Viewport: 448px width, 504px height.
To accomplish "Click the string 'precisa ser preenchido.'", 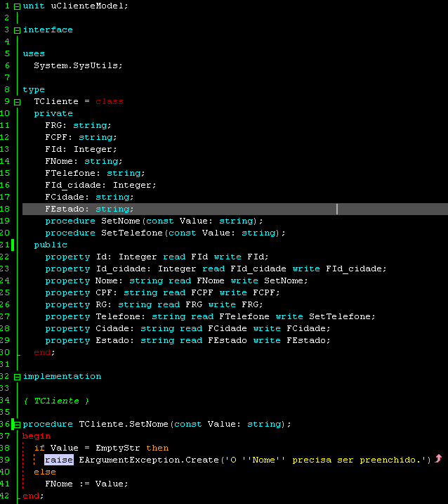I will pos(357,460).
